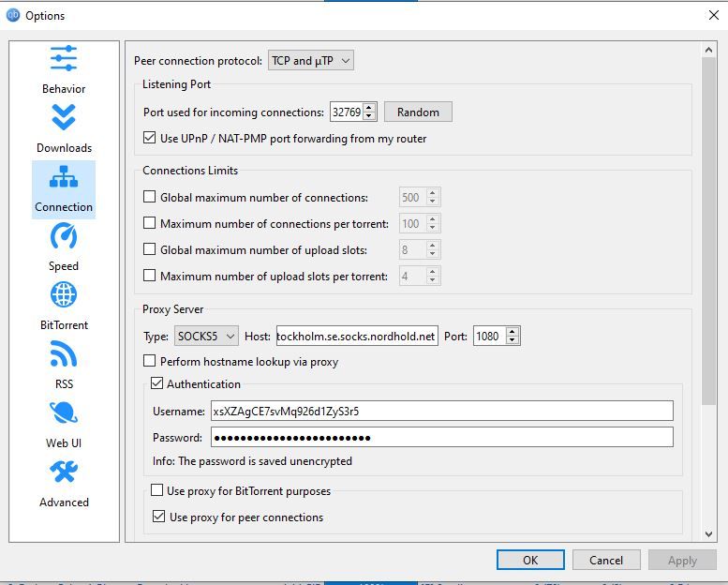Expand the proxy Type SOCKS5 dropdown
Image resolution: width=728 pixels, height=585 pixels.
coord(198,336)
